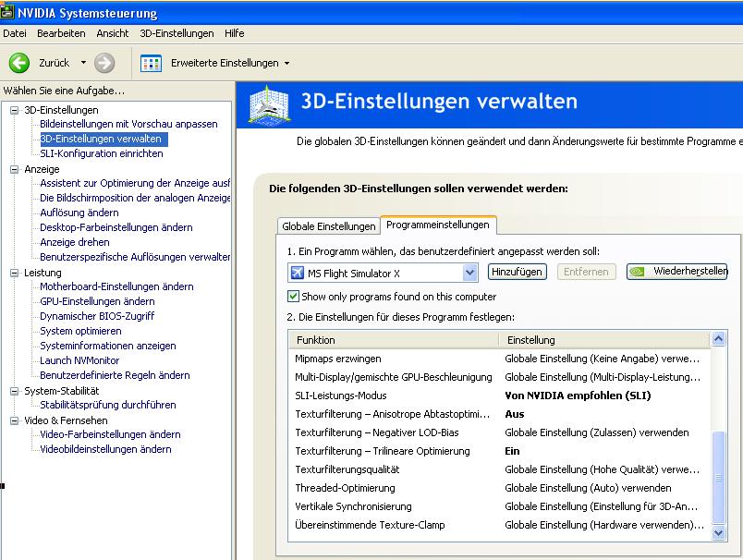Click the settings list scrollbar thumb
Screen dimensions: 743x560
click(x=718, y=477)
